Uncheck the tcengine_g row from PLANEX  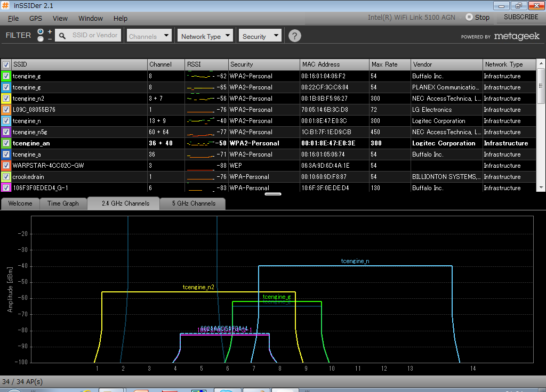(x=6, y=87)
